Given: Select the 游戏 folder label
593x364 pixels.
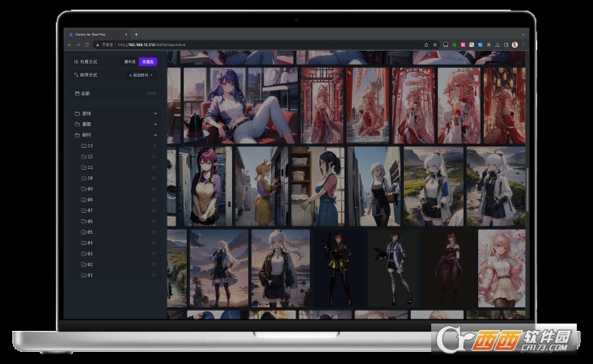Looking at the screenshot, I should [x=87, y=113].
